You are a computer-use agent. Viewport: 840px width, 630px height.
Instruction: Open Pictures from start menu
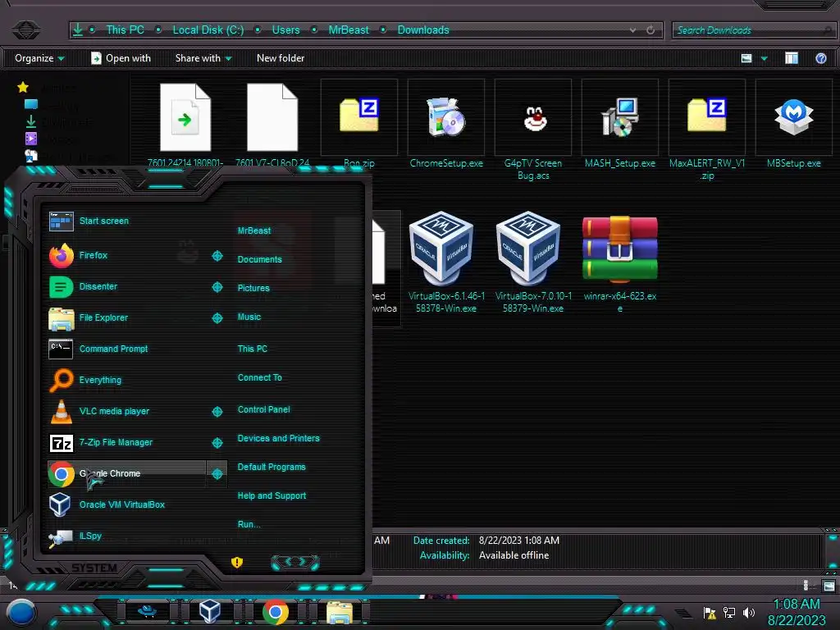253,288
